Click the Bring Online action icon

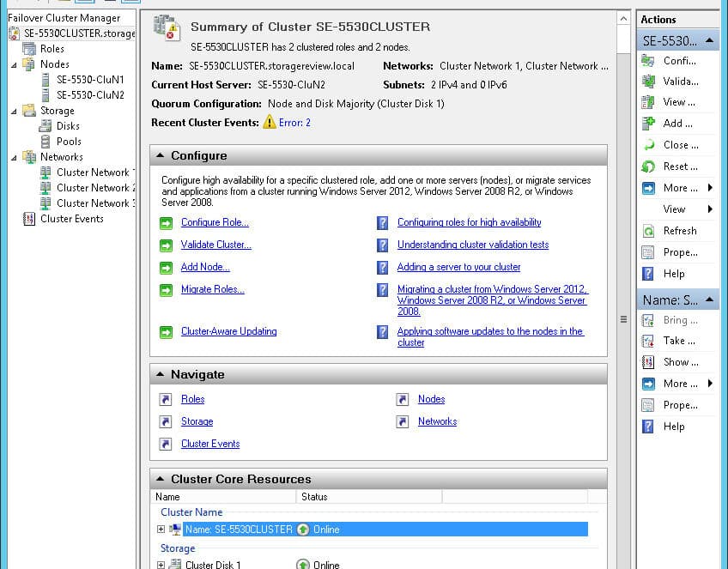(x=647, y=320)
